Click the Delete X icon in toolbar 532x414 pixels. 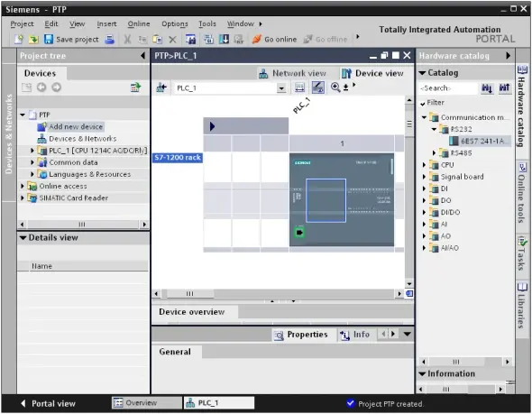coord(173,40)
